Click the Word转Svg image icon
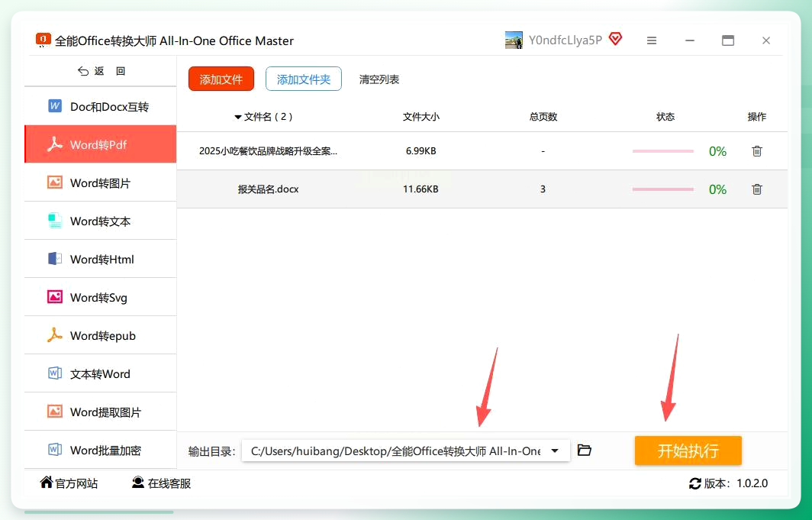The height and width of the screenshot is (520, 812). coord(55,297)
